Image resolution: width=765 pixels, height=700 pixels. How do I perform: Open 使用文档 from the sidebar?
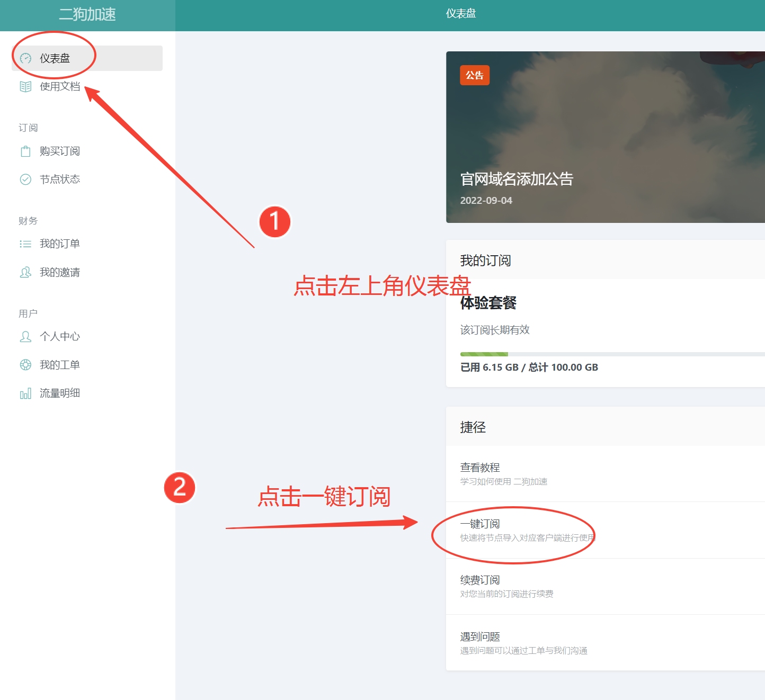[x=60, y=86]
